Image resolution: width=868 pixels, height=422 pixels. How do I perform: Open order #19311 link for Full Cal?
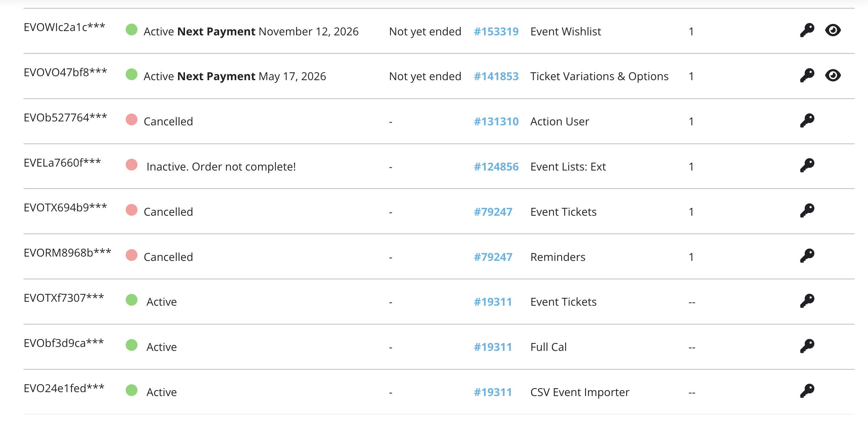493,347
